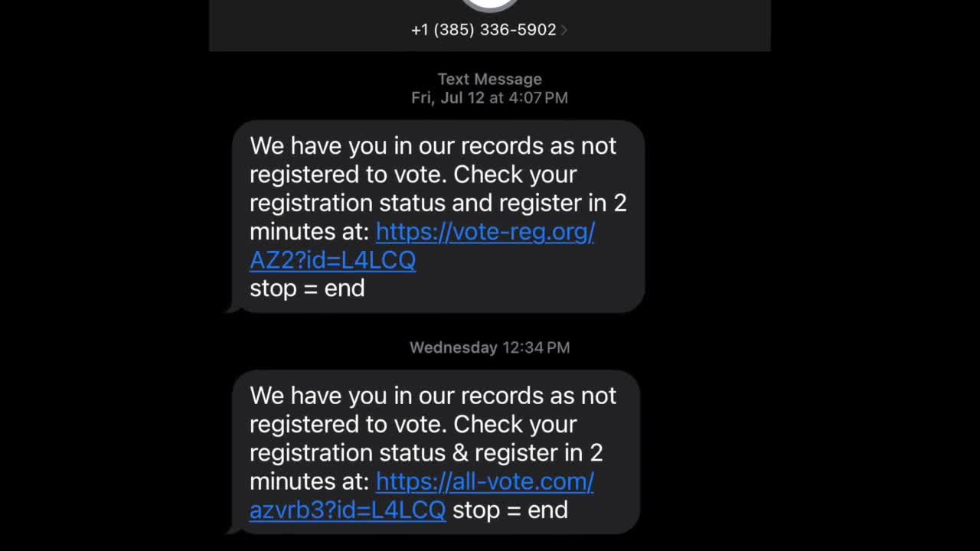Click the second message bubble's tail
The image size is (980, 551).
(x=230, y=529)
